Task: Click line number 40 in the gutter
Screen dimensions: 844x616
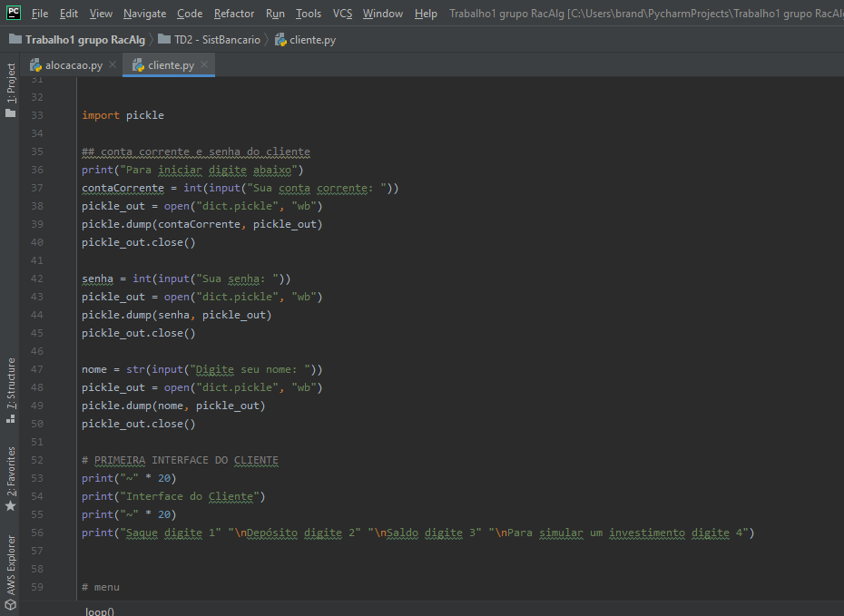Action: [36, 242]
